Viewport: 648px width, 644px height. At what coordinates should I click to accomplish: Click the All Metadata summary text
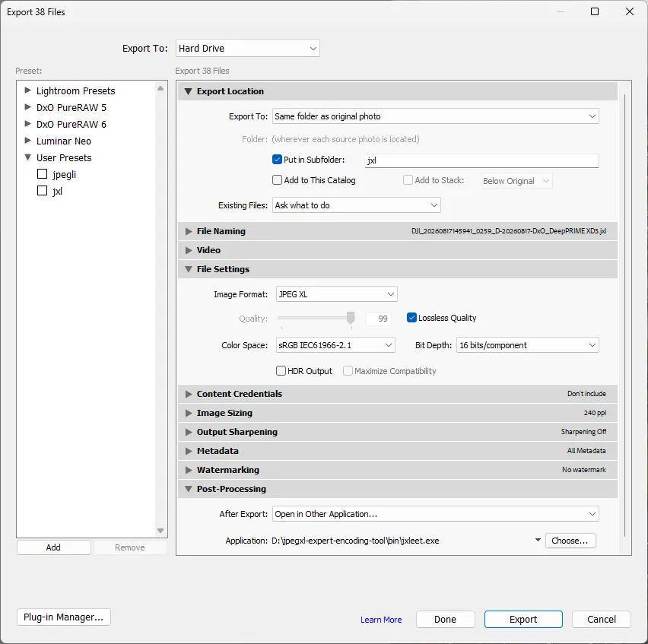[586, 451]
